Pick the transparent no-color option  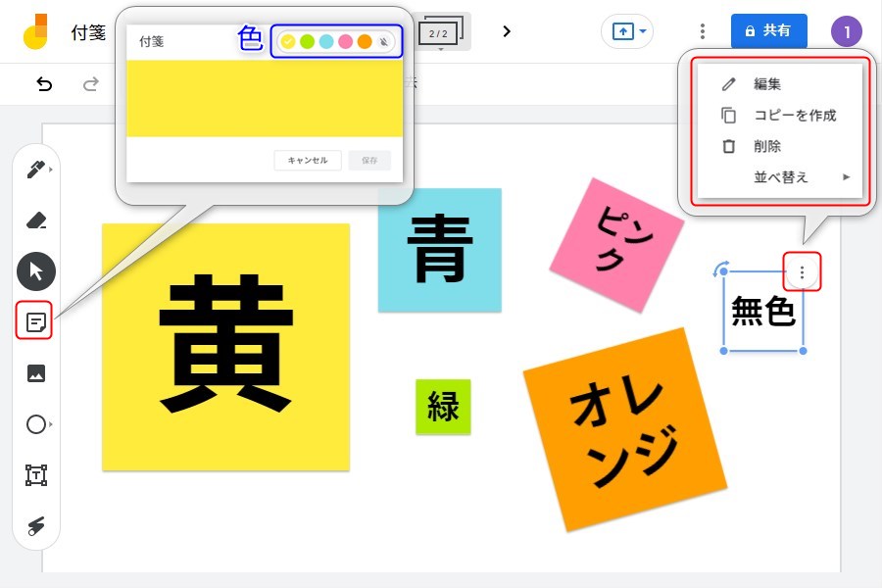(384, 41)
